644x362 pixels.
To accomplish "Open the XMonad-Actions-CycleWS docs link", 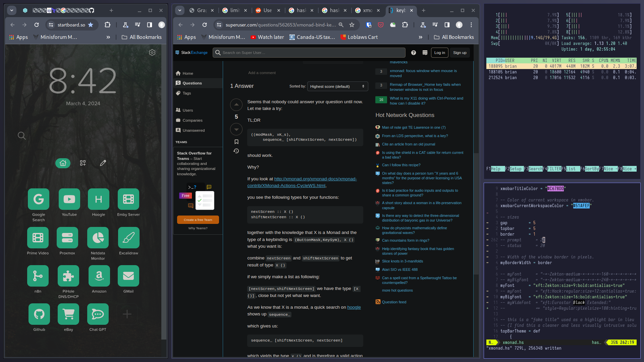I will click(302, 182).
